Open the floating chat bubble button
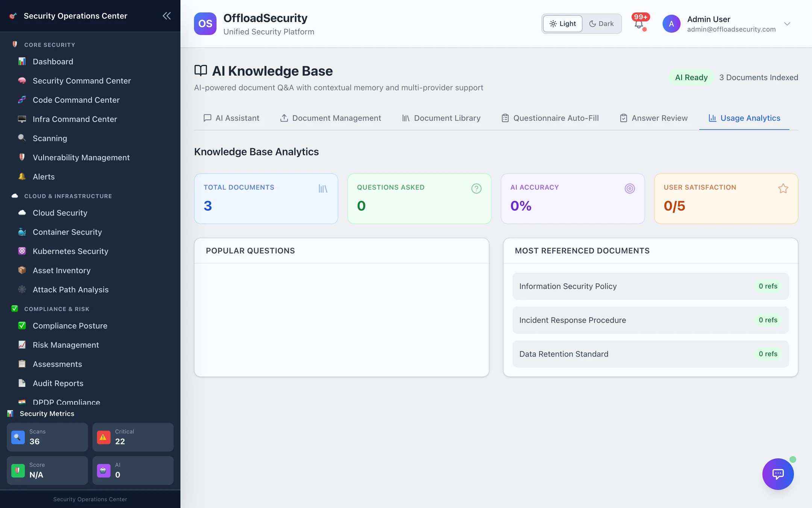The image size is (812, 508). (x=778, y=474)
